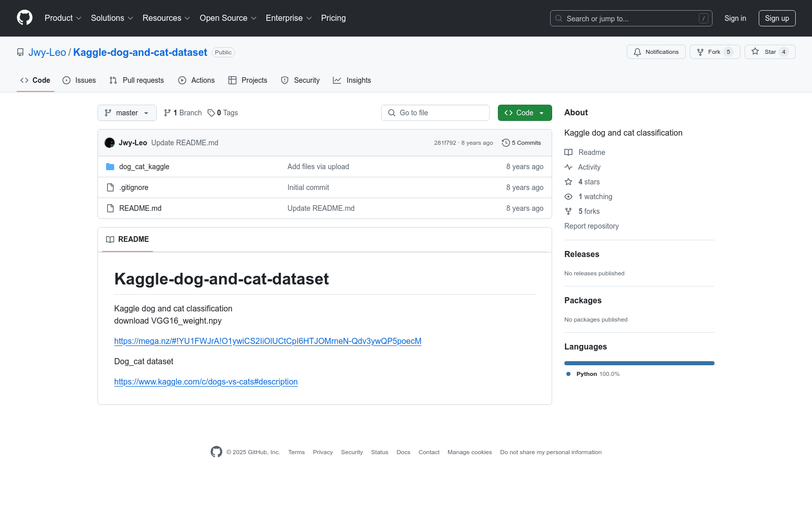This screenshot has height=508, width=812.
Task: Click the repository icon beside Jwy-Leo
Action: pyautogui.click(x=20, y=52)
